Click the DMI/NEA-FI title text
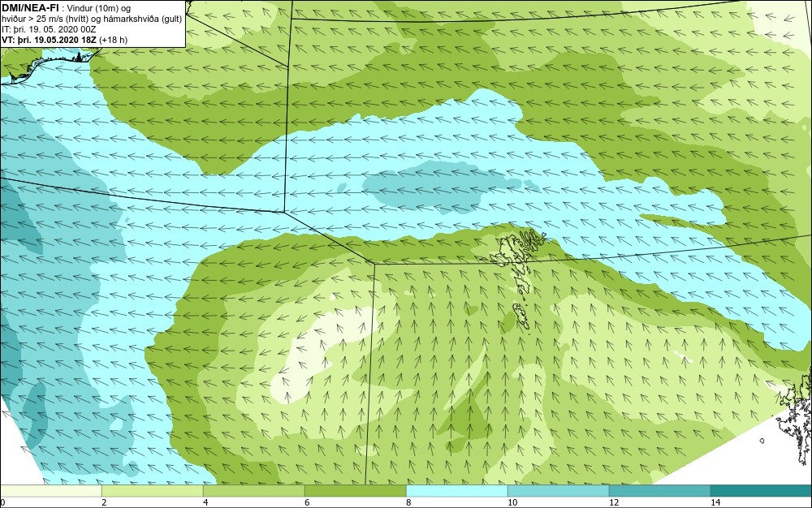This screenshot has height=508, width=812. coord(29,8)
